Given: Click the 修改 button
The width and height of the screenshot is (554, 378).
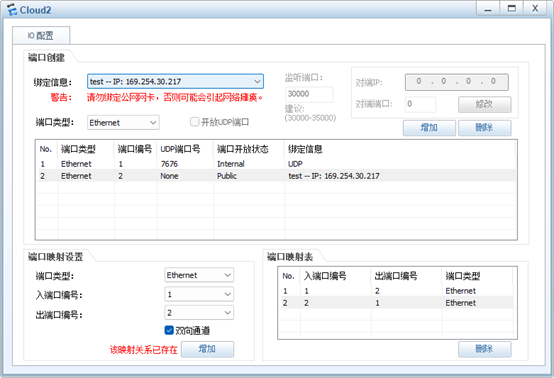Looking at the screenshot, I should pyautogui.click(x=484, y=104).
